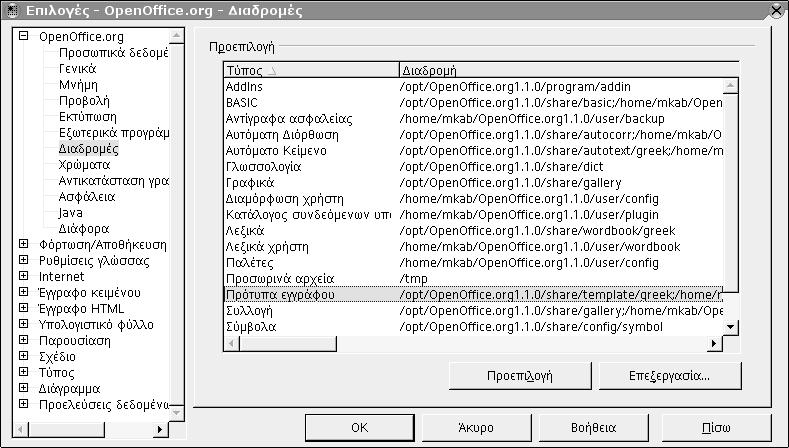The image size is (789, 448).
Task: Select the Αυτόματη Διόρθωση row
Action: pos(473,135)
